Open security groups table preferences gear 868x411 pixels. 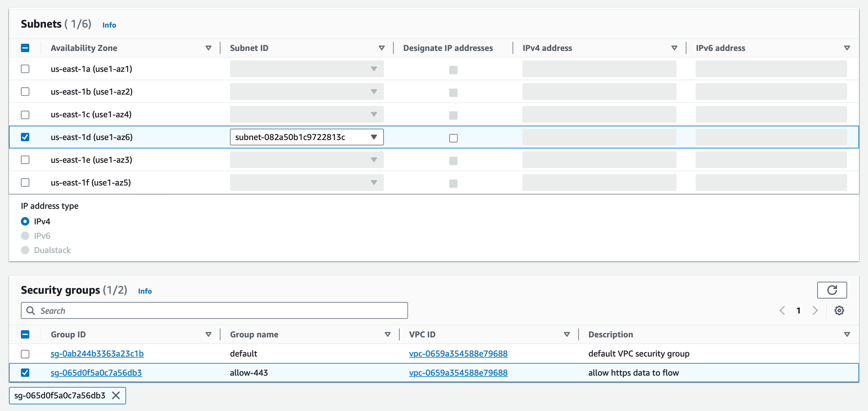click(x=839, y=310)
